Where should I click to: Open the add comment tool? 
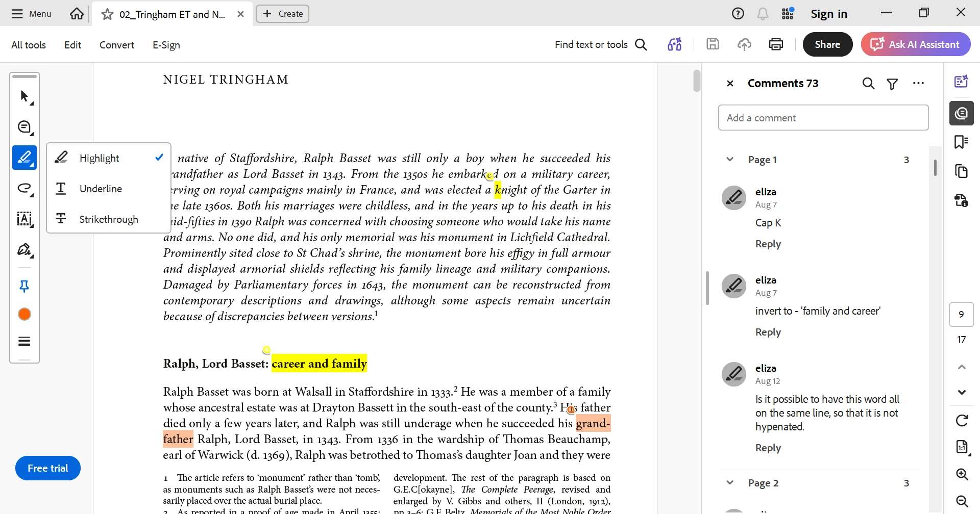tap(24, 127)
